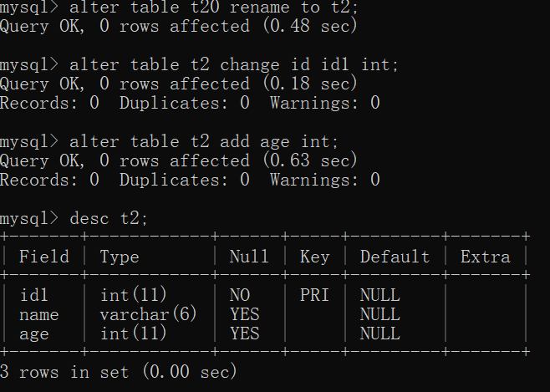Image resolution: width=550 pixels, height=392 pixels.
Task: Click the 'PRI' key value
Action: click(314, 295)
